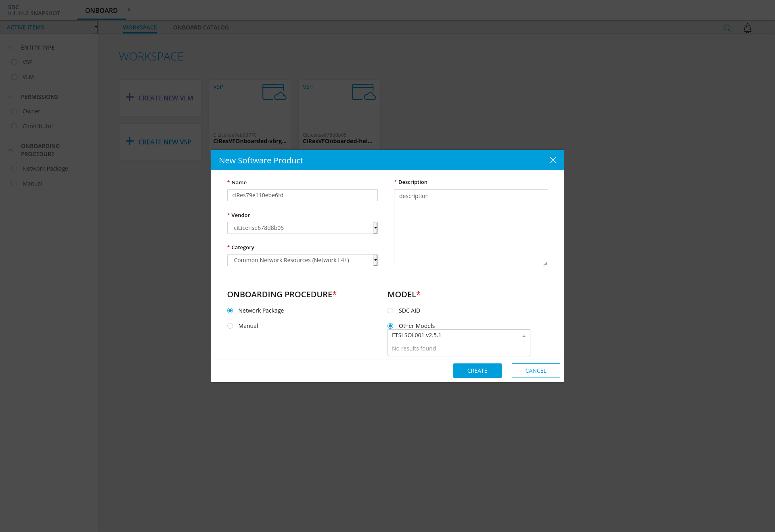Collapse the Entity Type filter section
Screen dimensions: 775x532
coord(10,48)
